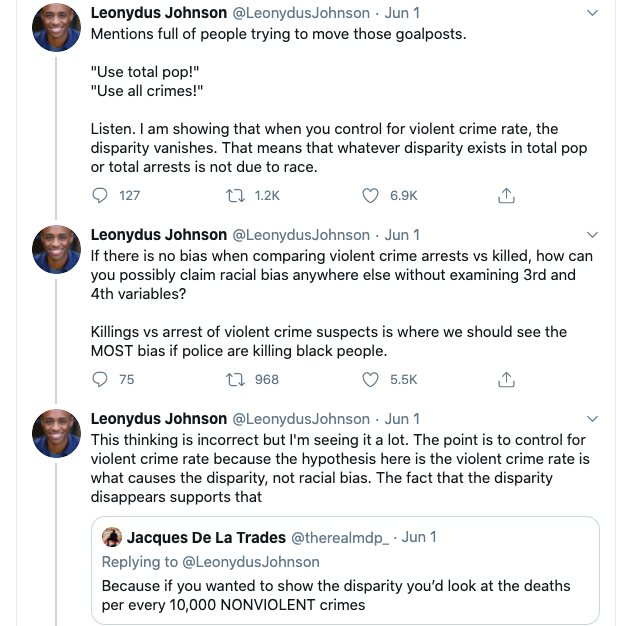Like the tweet with 6.9K likes
The height and width of the screenshot is (626, 639).
point(370,196)
